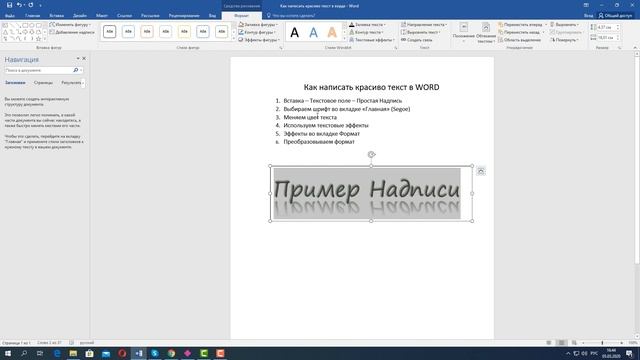Screen dimensions: 640x360
Task: Open Chrome from taskbar
Action: tap(171, 353)
